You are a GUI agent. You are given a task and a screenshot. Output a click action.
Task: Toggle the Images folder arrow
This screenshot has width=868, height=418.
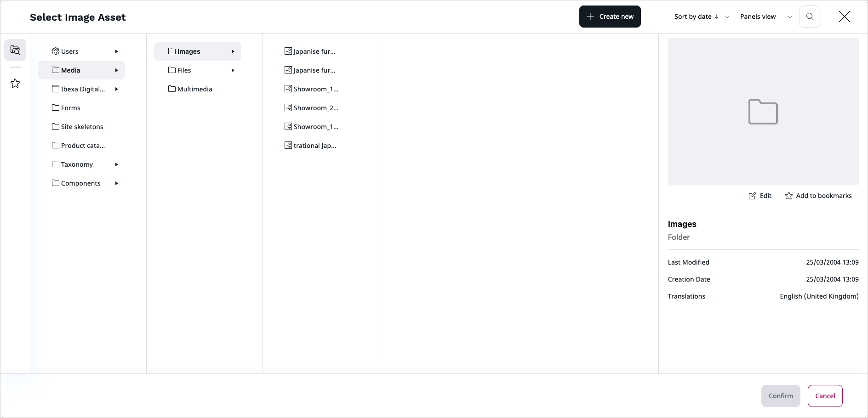coord(233,51)
